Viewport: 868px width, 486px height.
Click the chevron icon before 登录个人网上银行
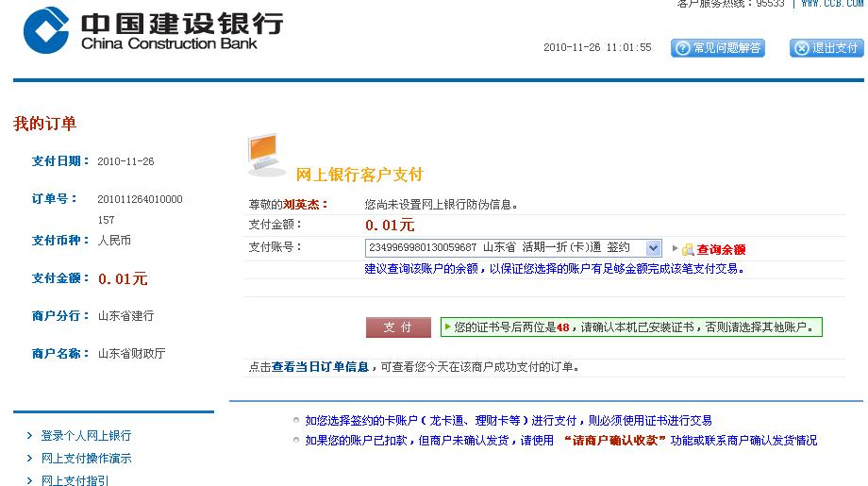(x=30, y=436)
